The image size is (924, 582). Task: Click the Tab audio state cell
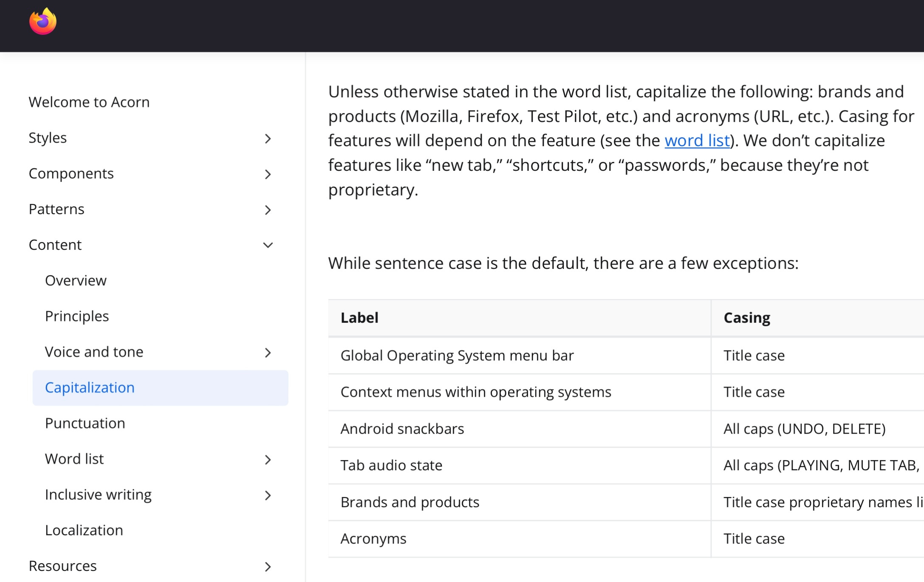[520, 466]
